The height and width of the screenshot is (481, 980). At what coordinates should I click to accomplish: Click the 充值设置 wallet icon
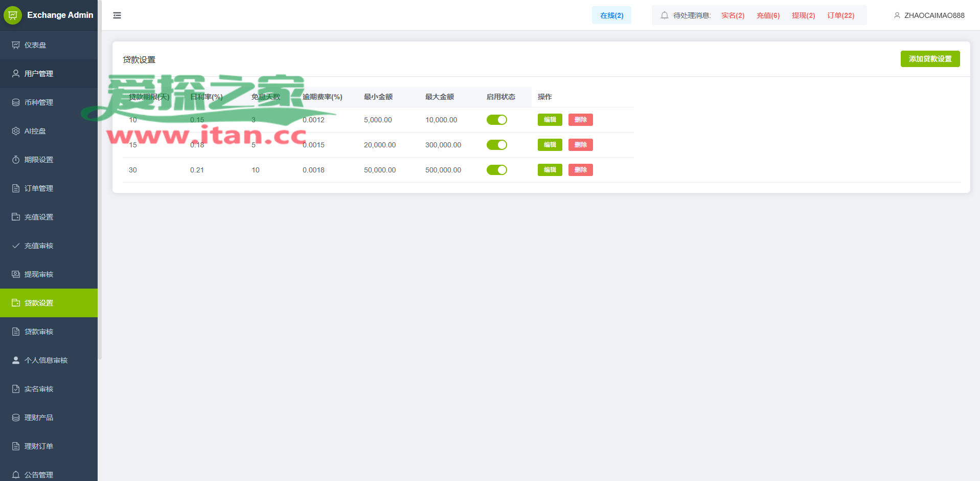coord(16,217)
